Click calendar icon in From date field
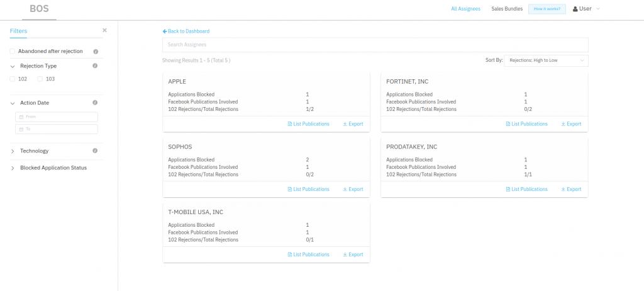Viewport: 644px width, 291px height. pyautogui.click(x=21, y=117)
